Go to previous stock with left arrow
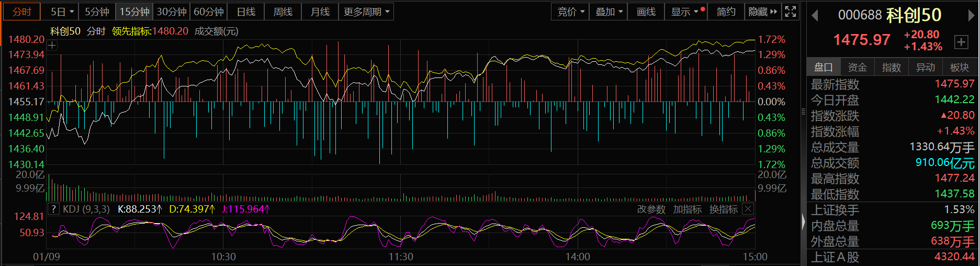 pos(815,16)
